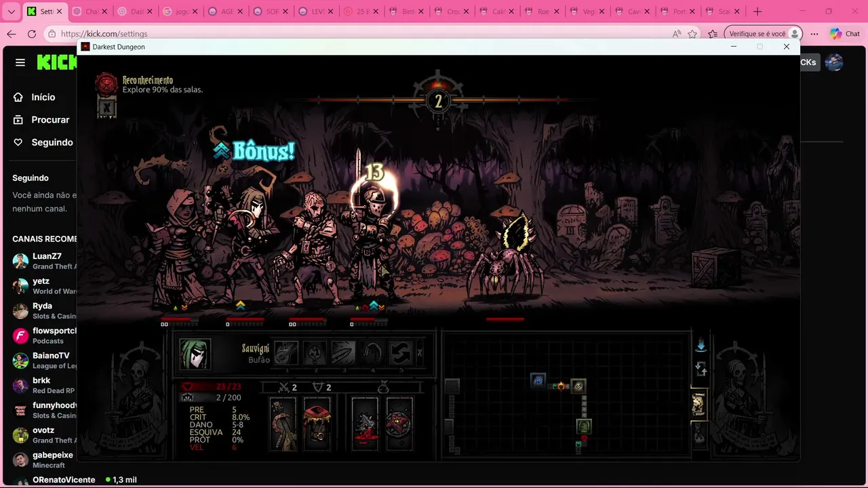Click browser back arrow
This screenshot has height=488, width=868.
(x=12, y=34)
